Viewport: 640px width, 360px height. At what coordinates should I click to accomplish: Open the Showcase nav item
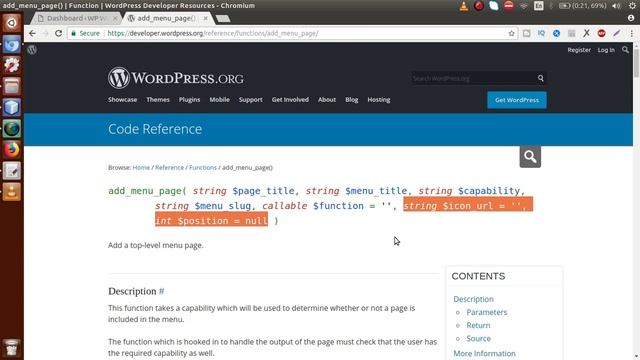point(122,100)
